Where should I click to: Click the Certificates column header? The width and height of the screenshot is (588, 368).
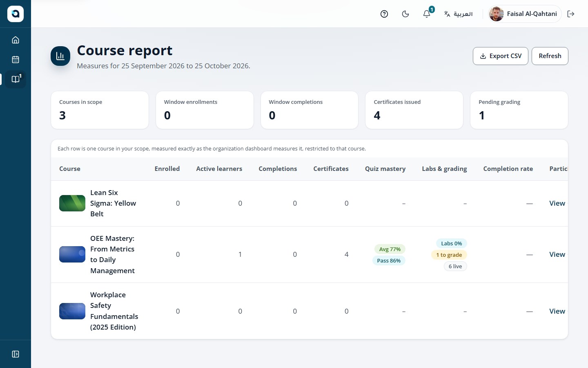click(331, 169)
